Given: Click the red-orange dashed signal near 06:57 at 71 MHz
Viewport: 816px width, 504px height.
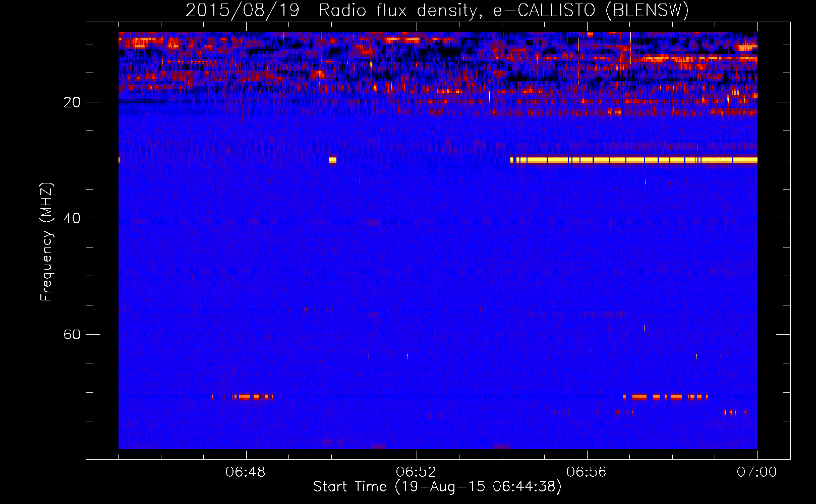Looking at the screenshot, I should click(665, 397).
